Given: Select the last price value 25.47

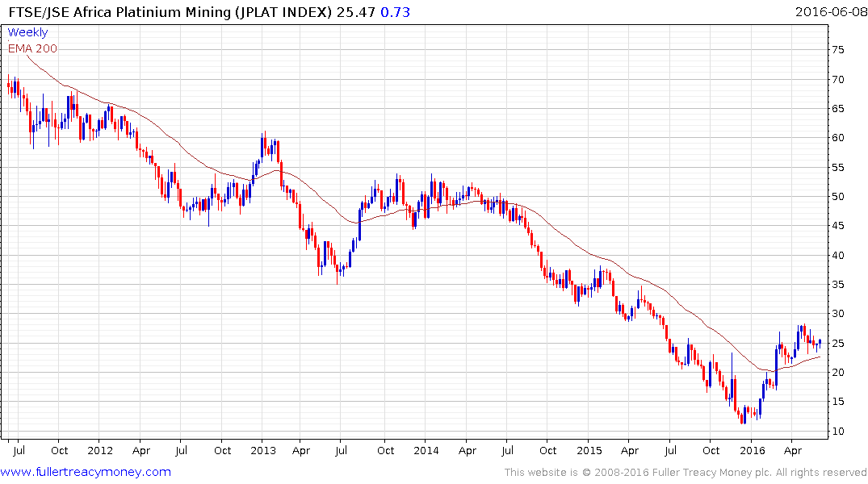Looking at the screenshot, I should click(360, 12).
